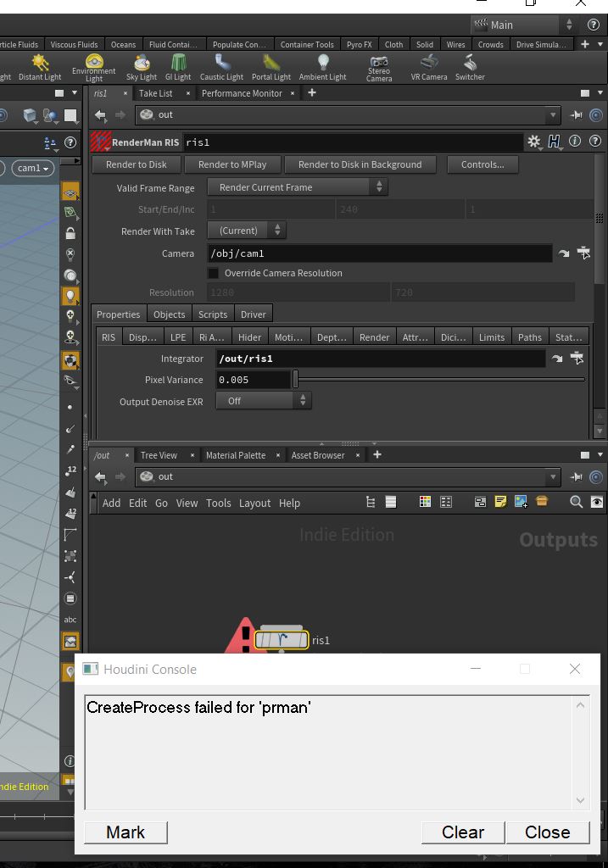Open the render Controls... button
This screenshot has width=608, height=868.
[482, 164]
